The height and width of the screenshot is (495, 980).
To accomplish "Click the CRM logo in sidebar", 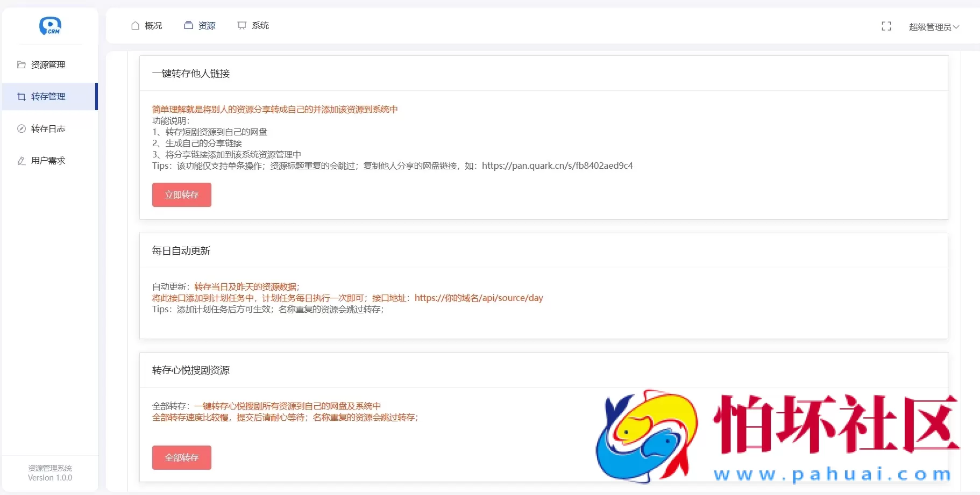I will click(x=50, y=25).
